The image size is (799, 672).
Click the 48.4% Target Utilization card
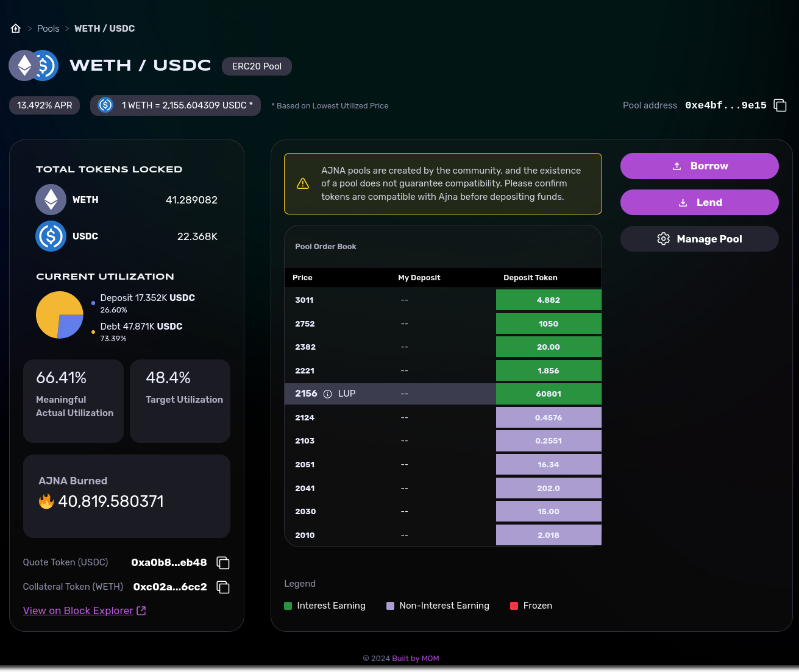tap(180, 401)
